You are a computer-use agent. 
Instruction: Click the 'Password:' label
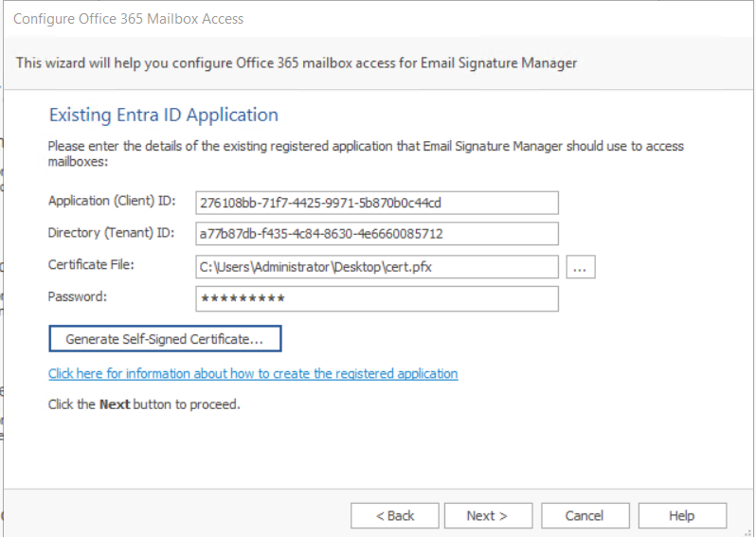77,296
